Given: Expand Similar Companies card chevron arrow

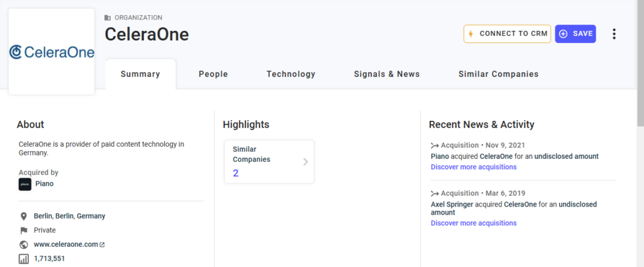Looking at the screenshot, I should (306, 162).
